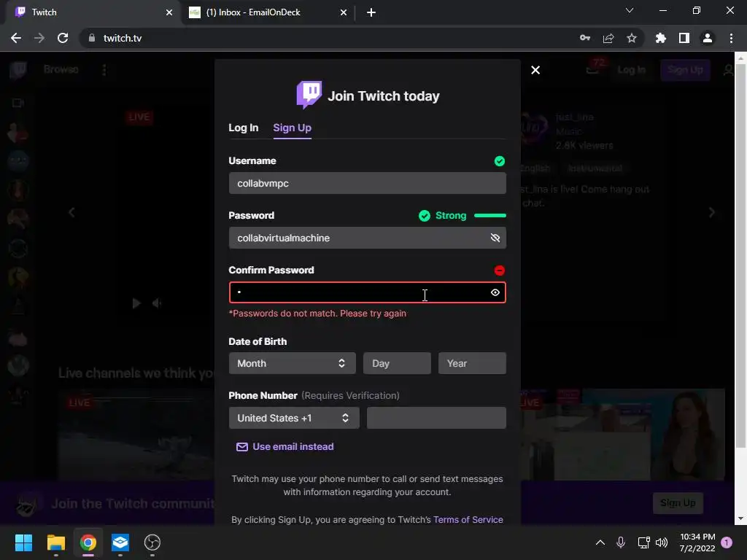Open the taskbar clock and date
This screenshot has width=747, height=560.
(x=697, y=542)
